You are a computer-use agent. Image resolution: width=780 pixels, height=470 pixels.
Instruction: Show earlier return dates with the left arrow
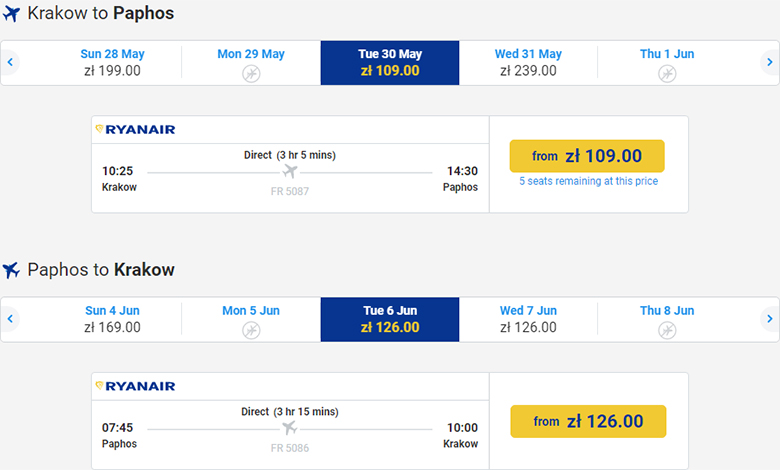tap(10, 319)
